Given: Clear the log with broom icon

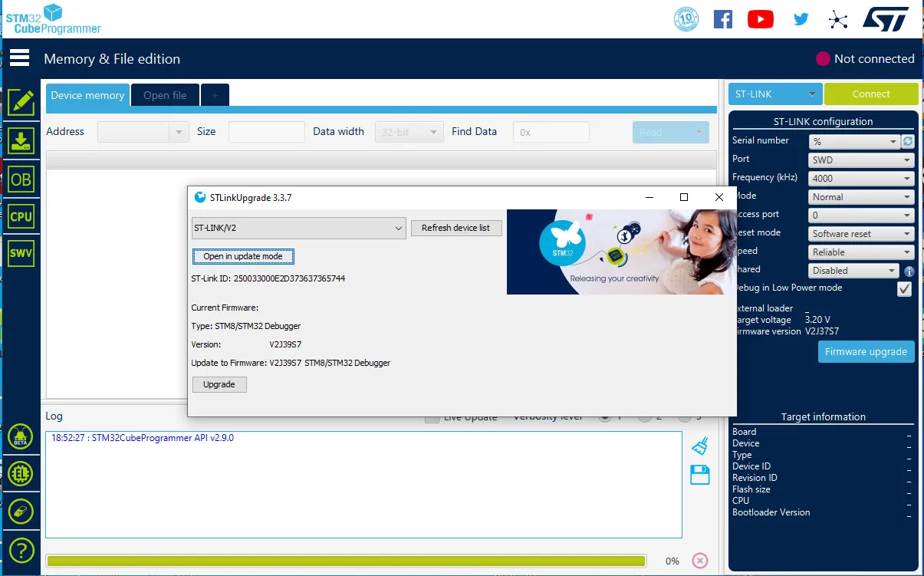Looking at the screenshot, I should coord(699,446).
